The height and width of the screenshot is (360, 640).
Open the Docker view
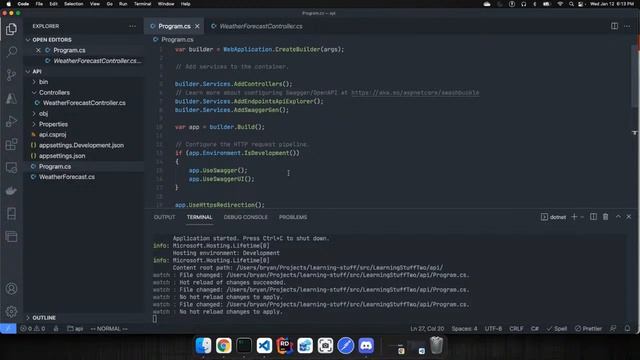point(11,190)
